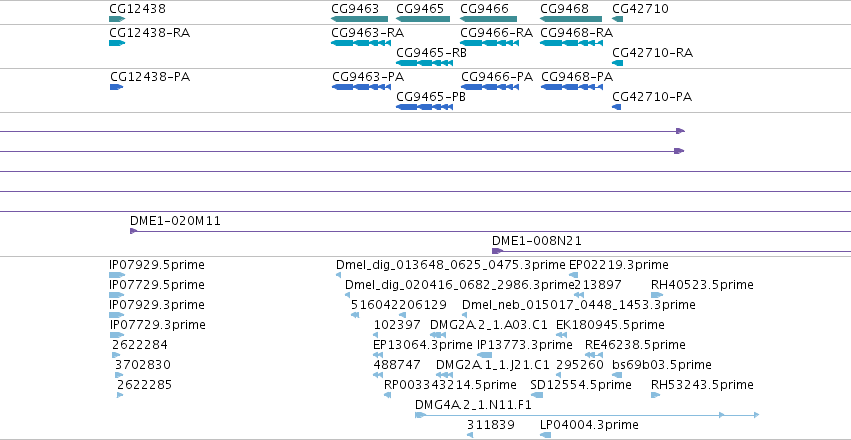Image resolution: width=851 pixels, height=440 pixels.
Task: Select protein CG9468-PA
Action: point(577,78)
